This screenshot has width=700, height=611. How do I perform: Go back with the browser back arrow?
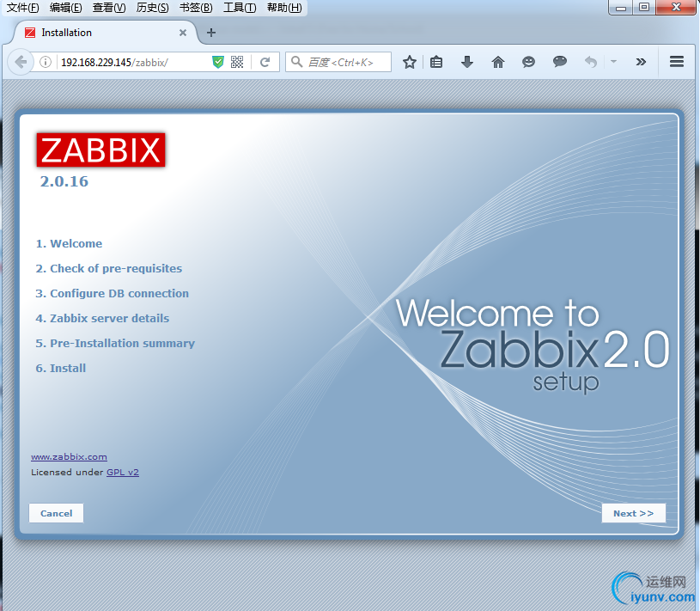[x=21, y=62]
